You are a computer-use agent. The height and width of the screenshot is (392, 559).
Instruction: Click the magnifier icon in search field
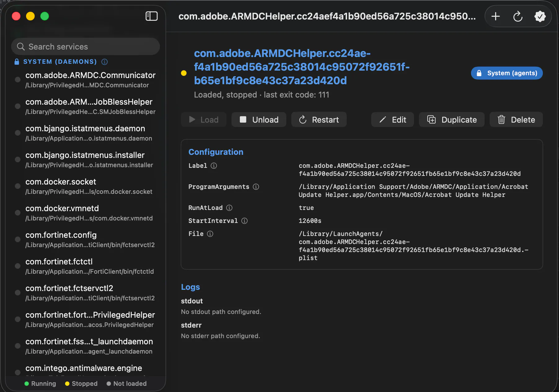coord(21,47)
